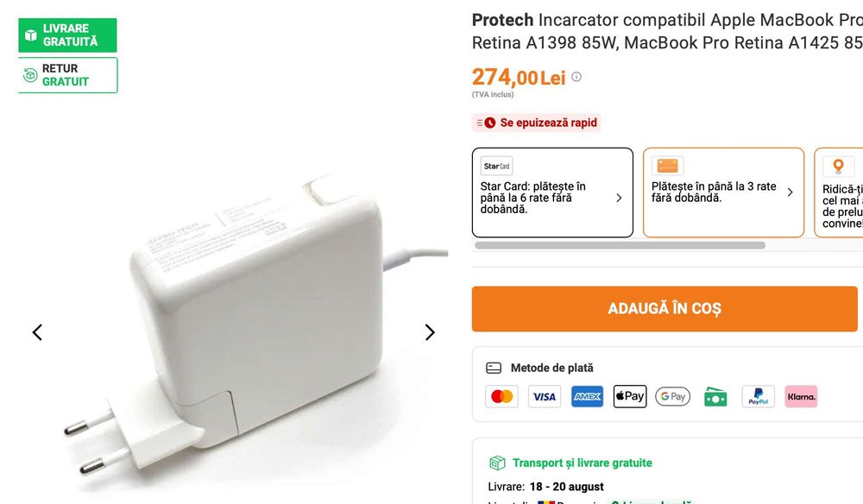
Task: Click the price info icon
Action: coord(576,77)
